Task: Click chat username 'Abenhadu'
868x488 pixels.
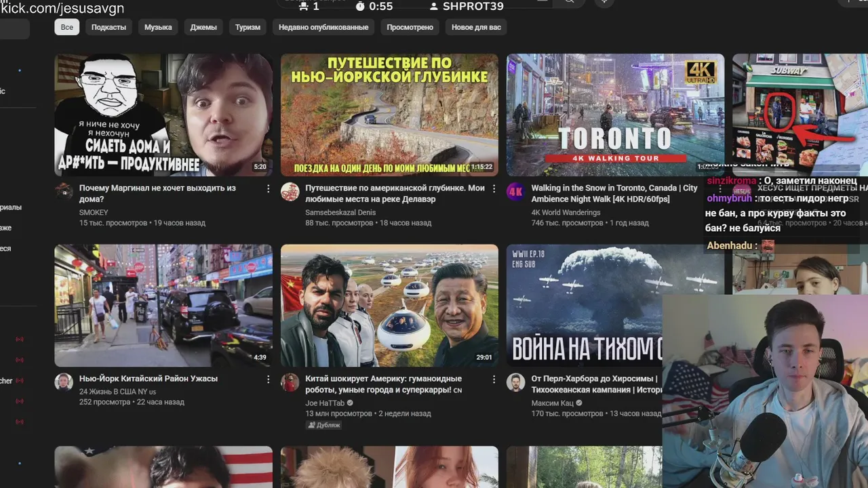Action: (730, 245)
